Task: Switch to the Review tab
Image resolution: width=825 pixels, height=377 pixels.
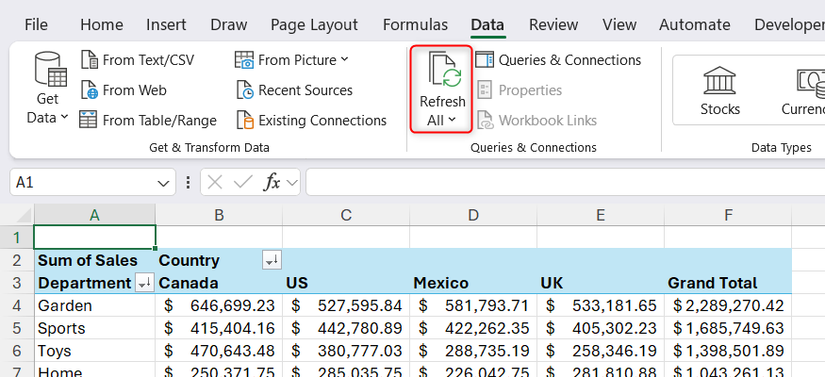Action: pos(554,25)
